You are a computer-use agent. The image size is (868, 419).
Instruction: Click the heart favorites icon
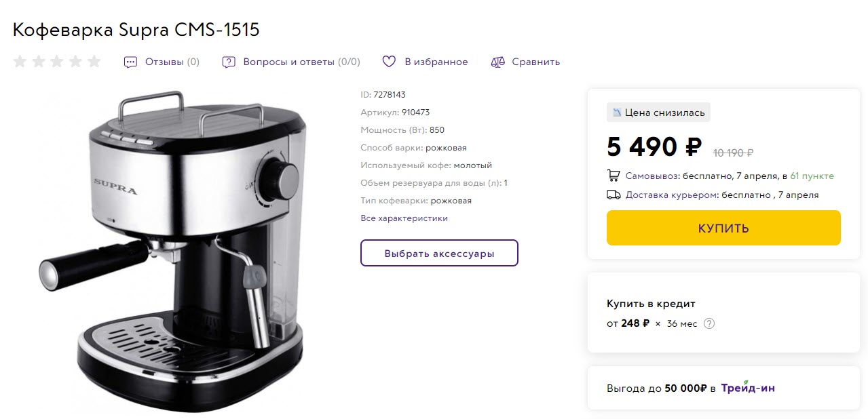[x=389, y=62]
